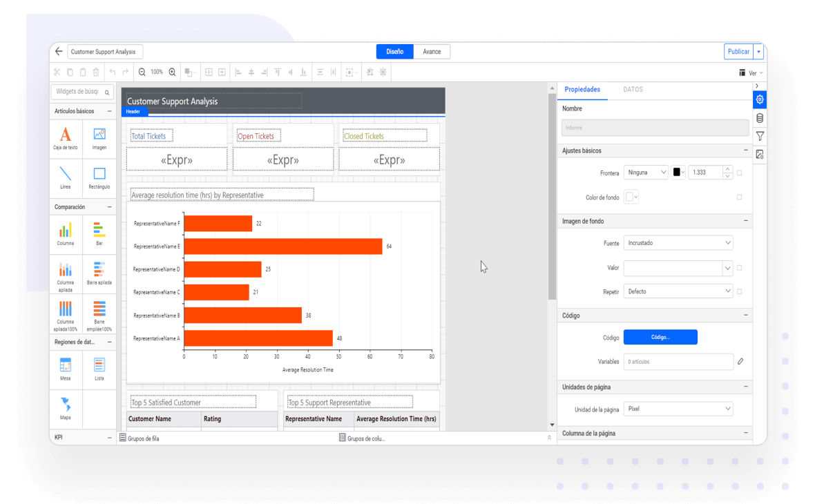Image resolution: width=815 pixels, height=504 pixels.
Task: Open the Grupos de colu... panel
Action: [x=363, y=438]
